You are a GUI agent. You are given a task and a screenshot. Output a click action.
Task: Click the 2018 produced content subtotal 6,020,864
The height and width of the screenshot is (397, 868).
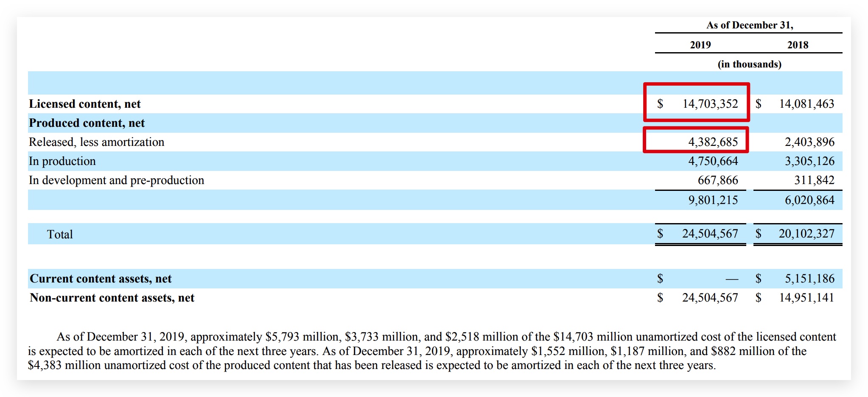point(809,200)
